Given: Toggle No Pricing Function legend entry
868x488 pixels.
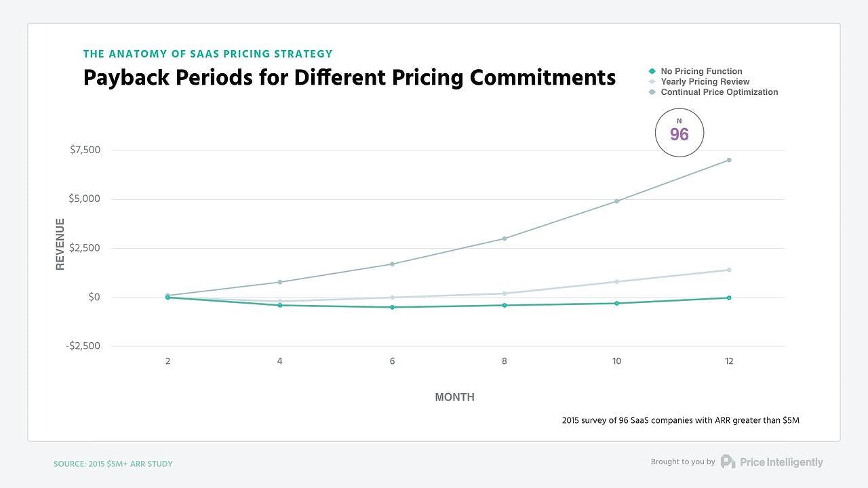Looking at the screenshot, I should 701,71.
